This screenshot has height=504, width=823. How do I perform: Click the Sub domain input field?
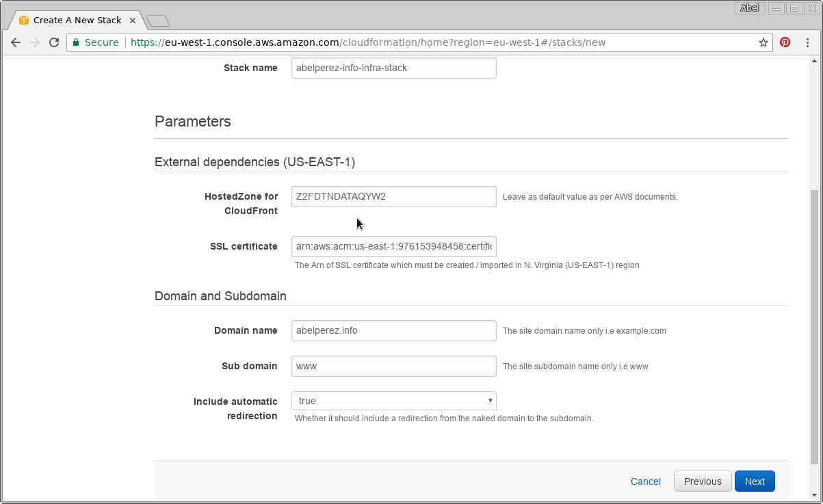click(x=393, y=366)
